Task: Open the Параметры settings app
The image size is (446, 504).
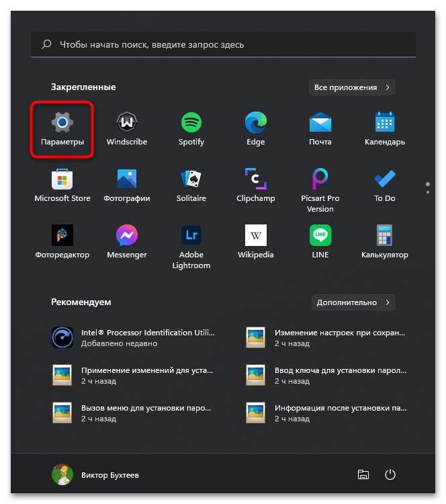Action: tap(62, 129)
